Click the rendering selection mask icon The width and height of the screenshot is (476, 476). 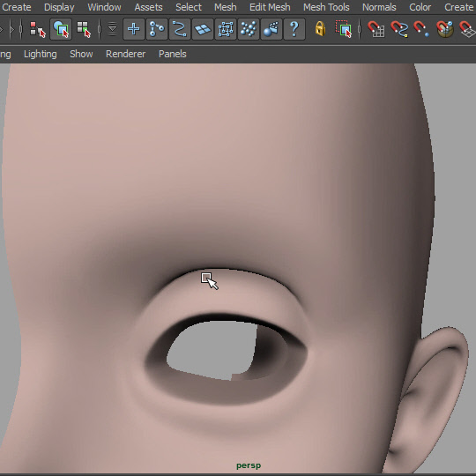coord(271,29)
